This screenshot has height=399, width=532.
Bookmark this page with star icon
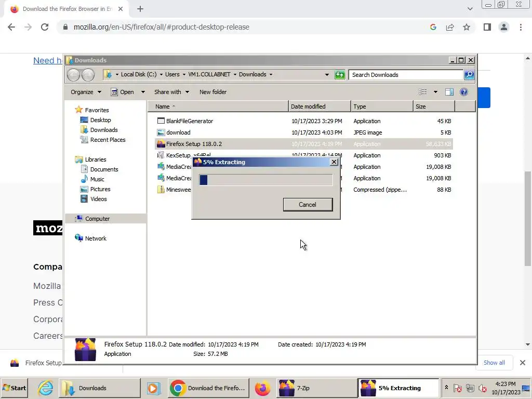467,27
